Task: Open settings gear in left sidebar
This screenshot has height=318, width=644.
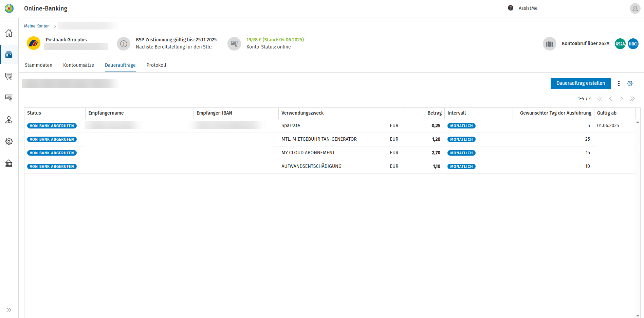Action: [x=9, y=141]
